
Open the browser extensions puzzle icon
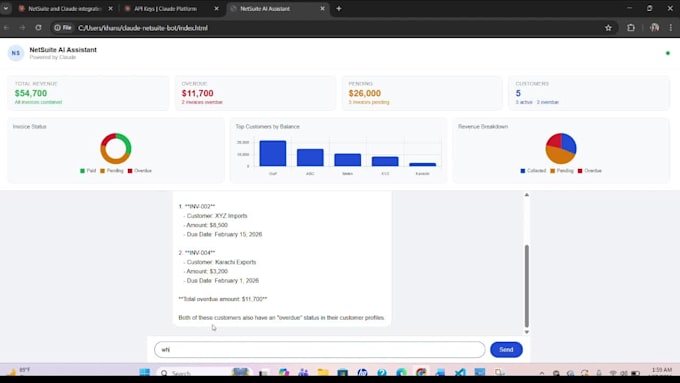click(x=631, y=28)
